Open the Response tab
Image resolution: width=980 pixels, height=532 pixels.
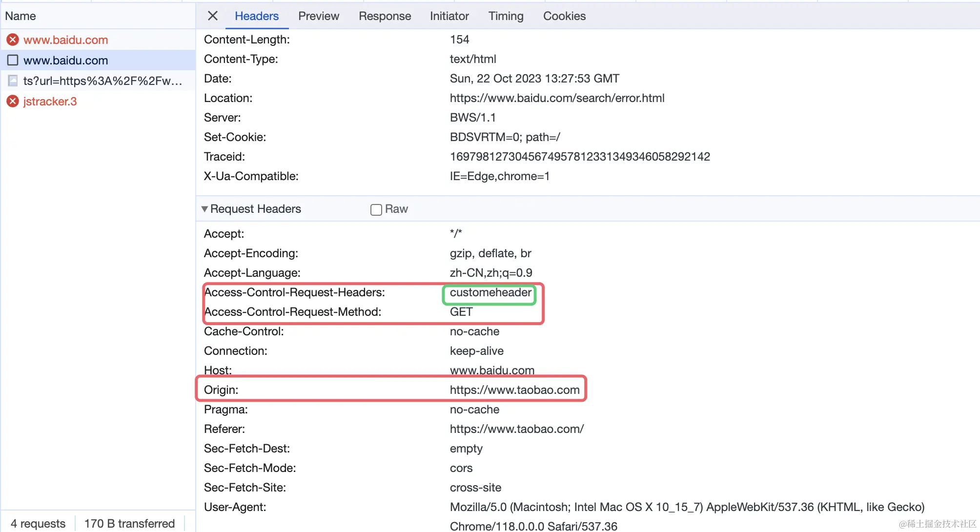coord(385,16)
